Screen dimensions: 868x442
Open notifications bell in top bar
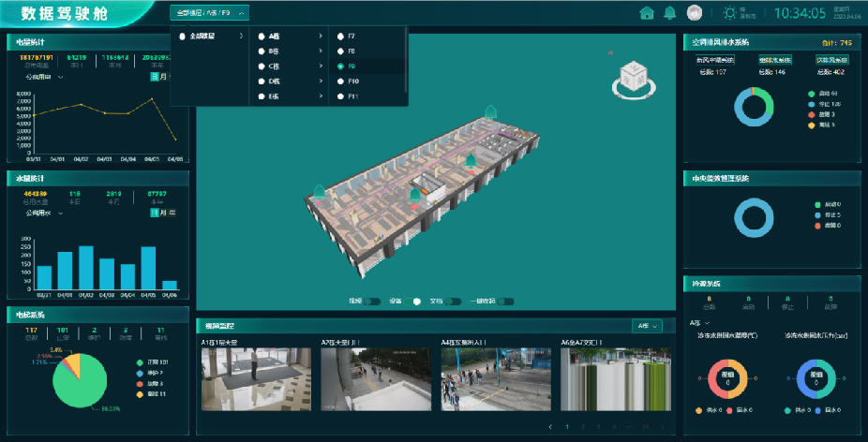tap(669, 13)
